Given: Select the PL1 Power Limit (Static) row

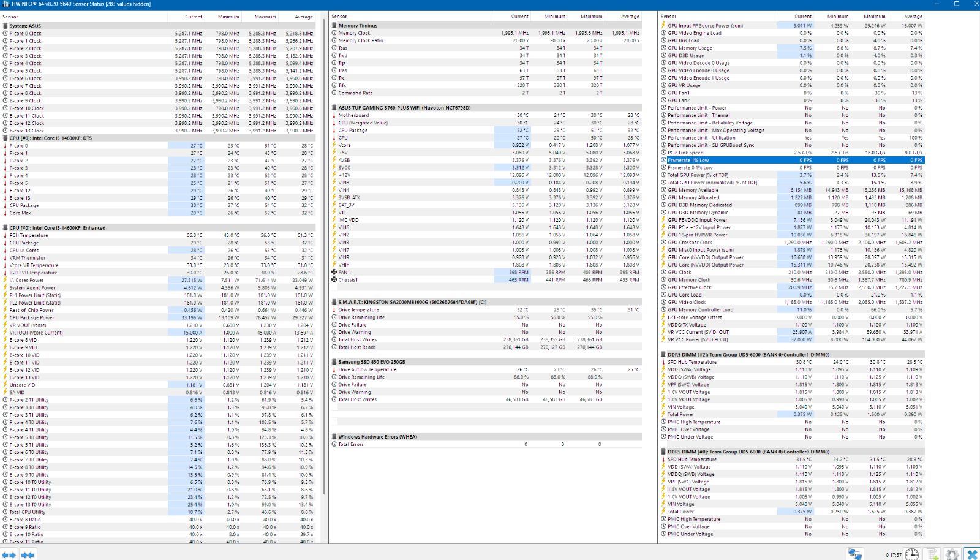Looking at the screenshot, I should [159, 295].
